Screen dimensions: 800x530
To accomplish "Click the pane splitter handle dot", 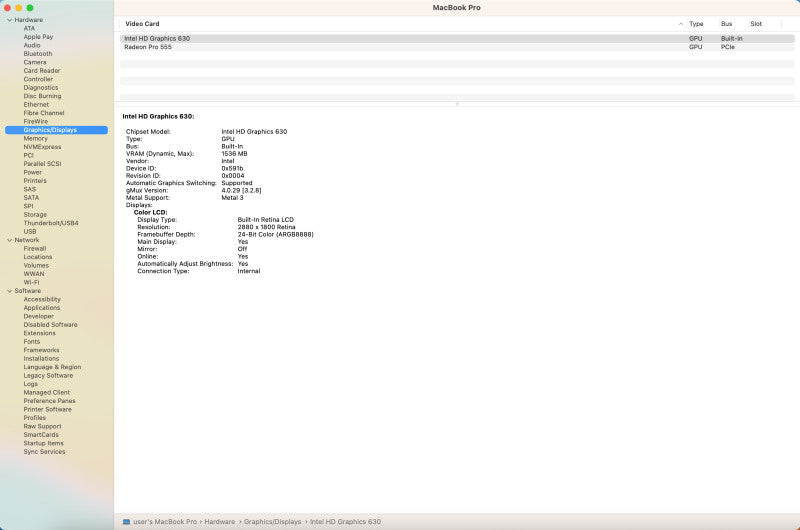I will pyautogui.click(x=457, y=104).
